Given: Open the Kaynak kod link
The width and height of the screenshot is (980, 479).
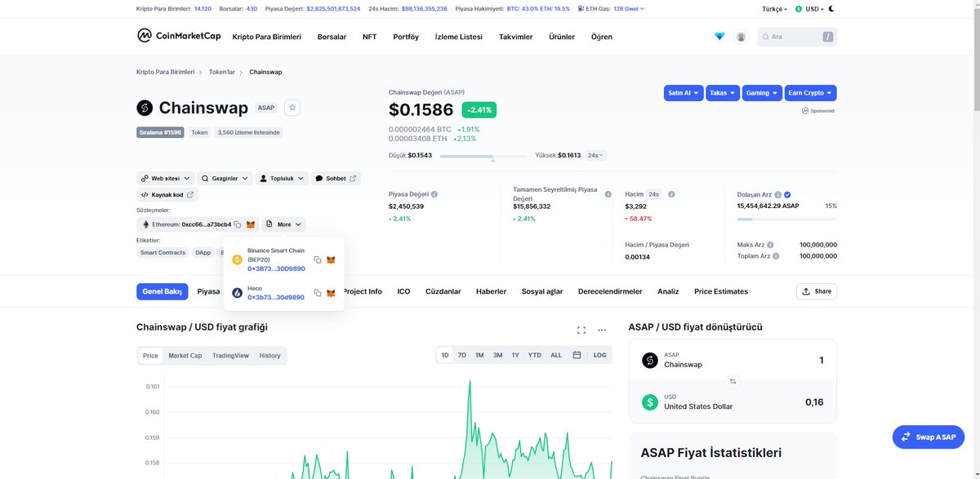Looking at the screenshot, I should [167, 195].
